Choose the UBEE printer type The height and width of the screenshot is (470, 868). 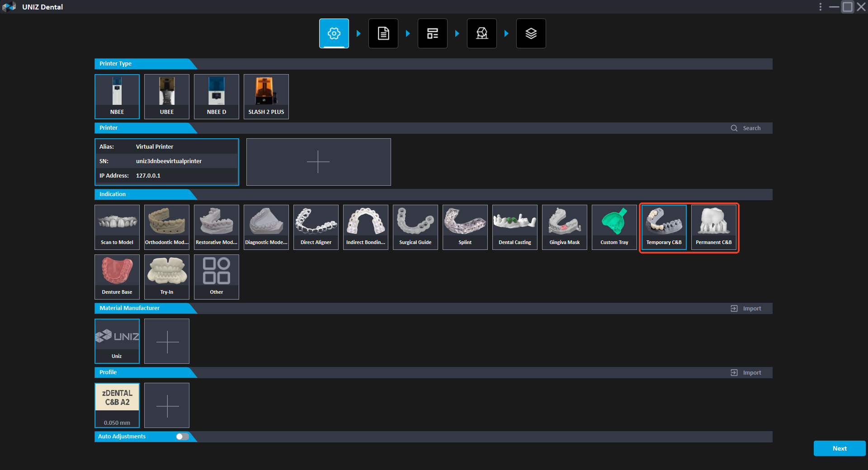click(166, 96)
